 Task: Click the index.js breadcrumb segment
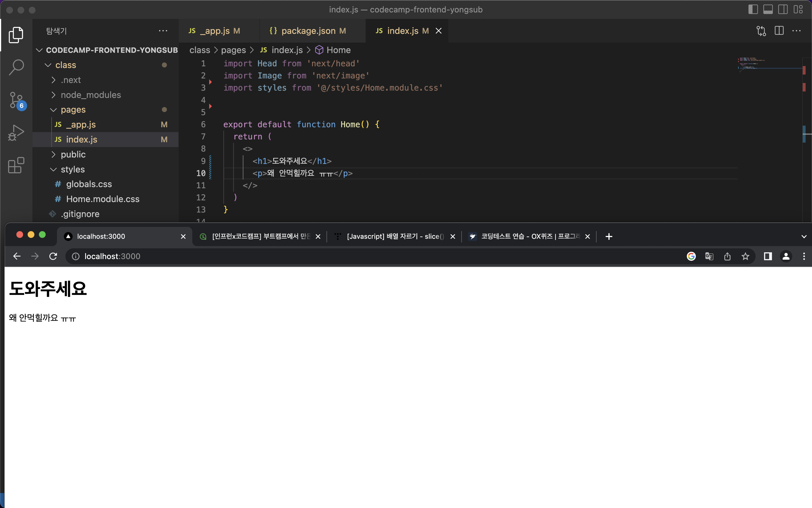[281, 50]
